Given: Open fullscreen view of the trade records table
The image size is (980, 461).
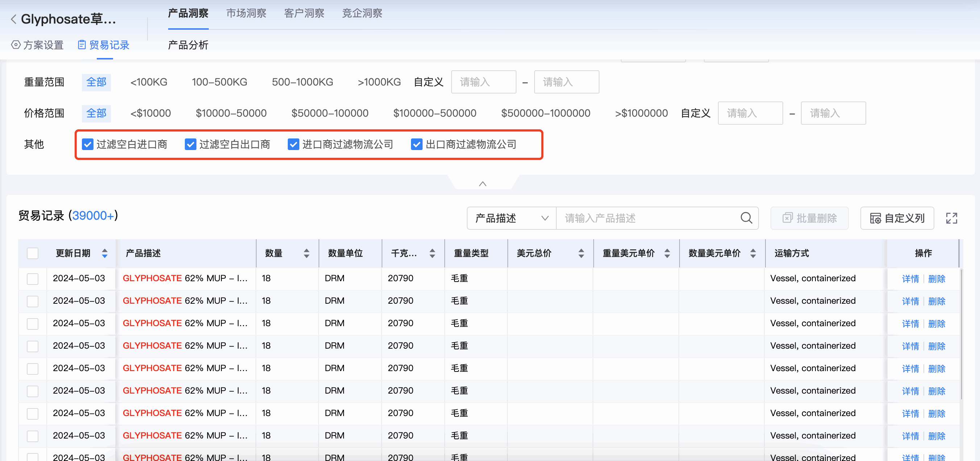Looking at the screenshot, I should pyautogui.click(x=951, y=218).
